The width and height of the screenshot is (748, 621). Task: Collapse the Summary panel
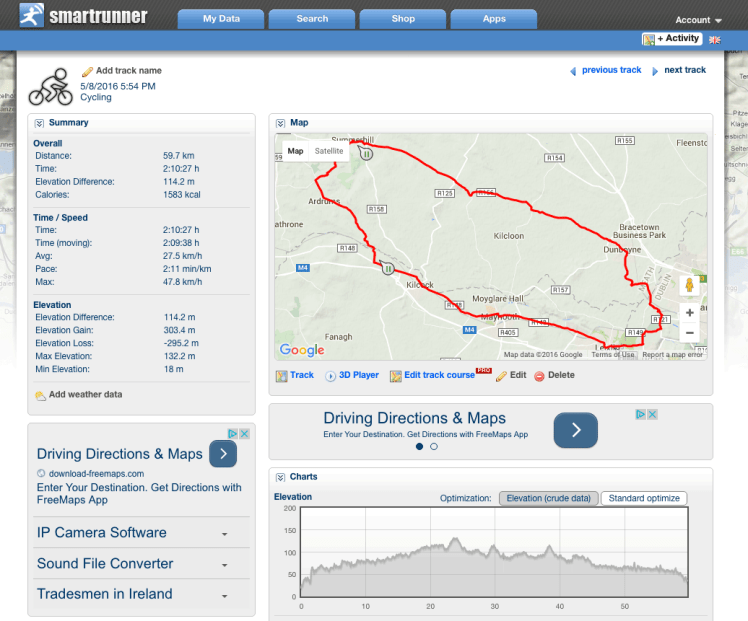click(39, 123)
